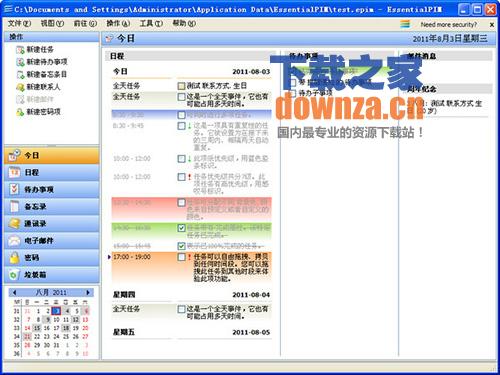Click the 新建待办事项 link
Image resolution: width=500 pixels, height=375 pixels.
pyautogui.click(x=47, y=62)
